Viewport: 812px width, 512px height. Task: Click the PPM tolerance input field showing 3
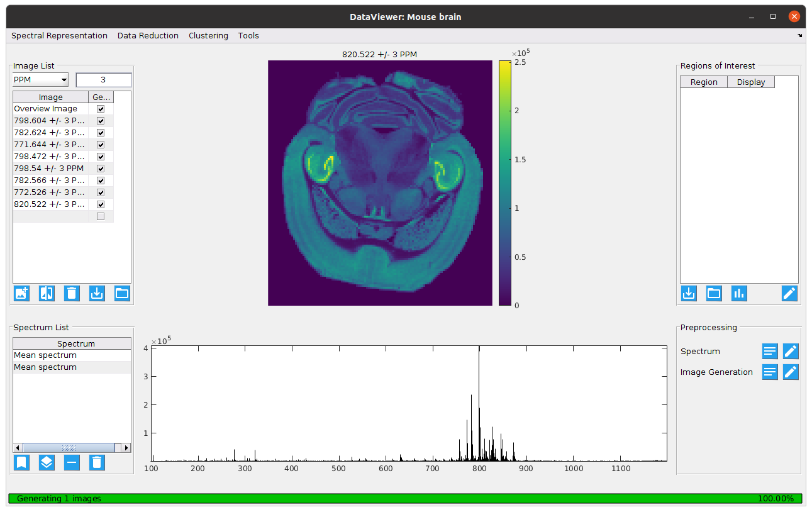[103, 80]
